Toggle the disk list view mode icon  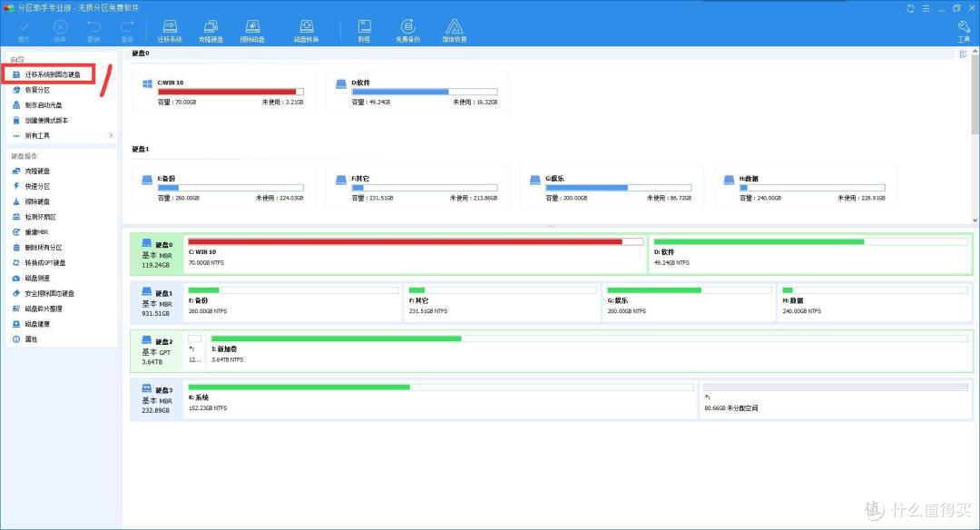[x=963, y=54]
